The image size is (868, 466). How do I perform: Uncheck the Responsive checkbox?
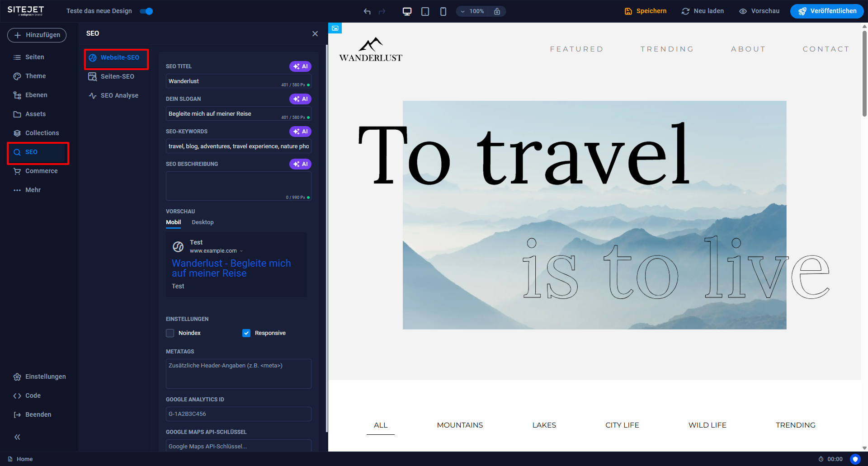[x=246, y=333]
